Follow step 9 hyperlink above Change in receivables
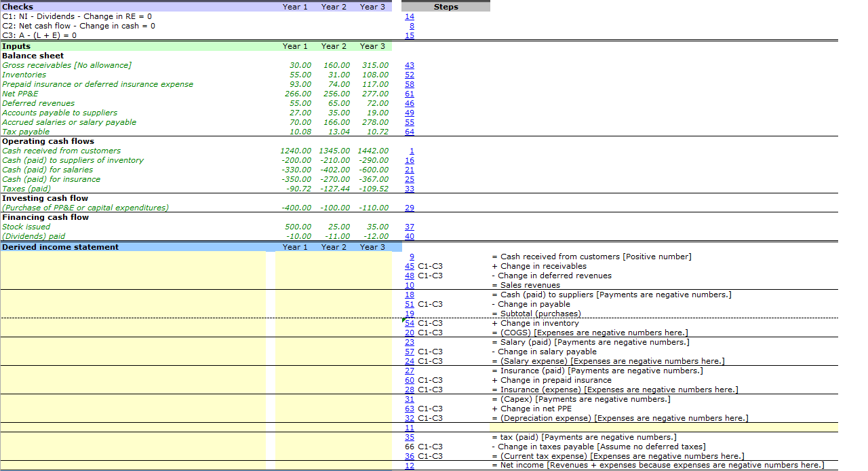Image resolution: width=868 pixels, height=471 pixels. click(411, 257)
